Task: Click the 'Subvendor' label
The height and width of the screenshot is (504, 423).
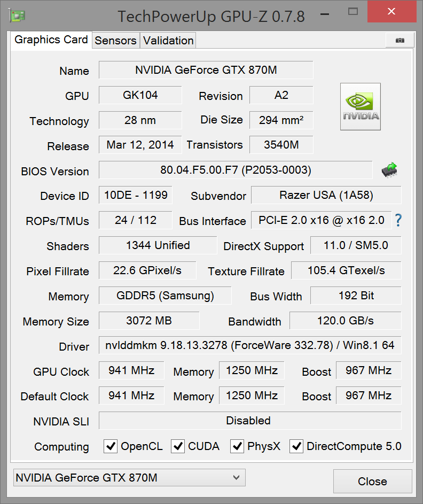Action: tap(218, 196)
